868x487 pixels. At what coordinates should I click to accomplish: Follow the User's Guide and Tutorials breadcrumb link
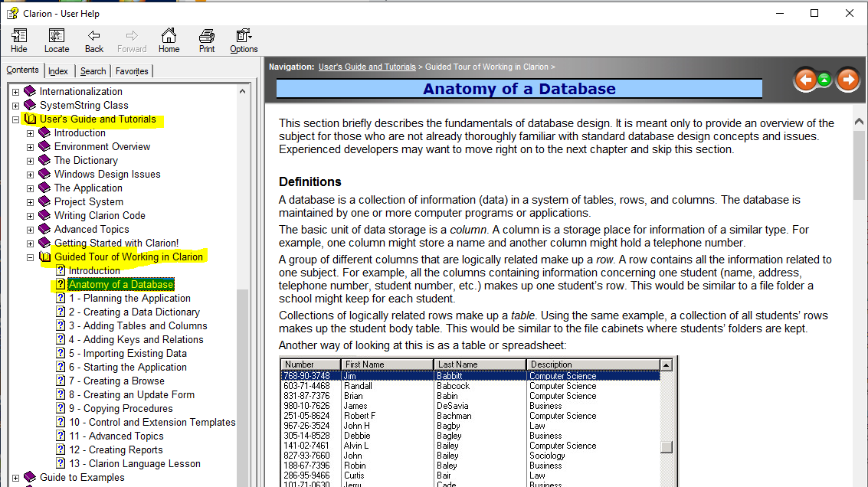pos(367,67)
